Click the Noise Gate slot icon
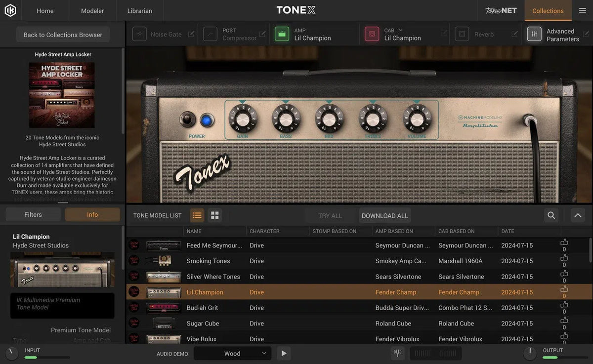 (139, 34)
